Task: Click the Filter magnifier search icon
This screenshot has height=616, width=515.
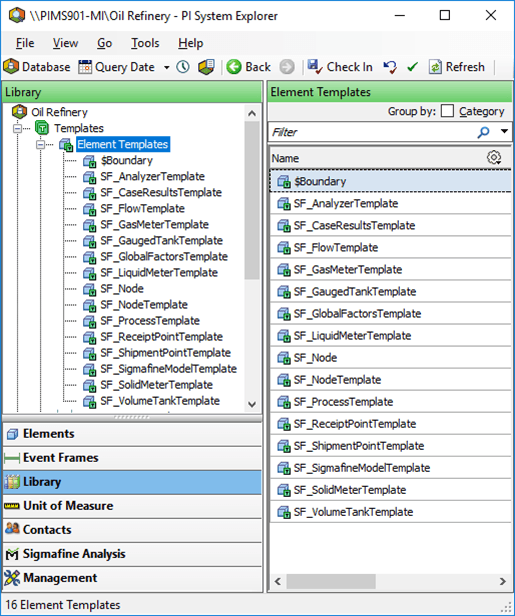Action: (x=483, y=132)
